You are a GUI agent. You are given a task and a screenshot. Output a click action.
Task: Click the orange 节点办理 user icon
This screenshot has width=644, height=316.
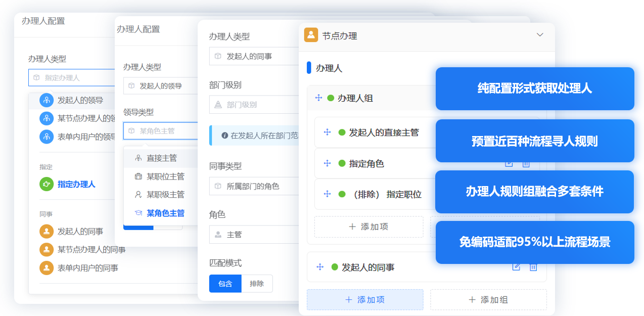click(x=311, y=35)
